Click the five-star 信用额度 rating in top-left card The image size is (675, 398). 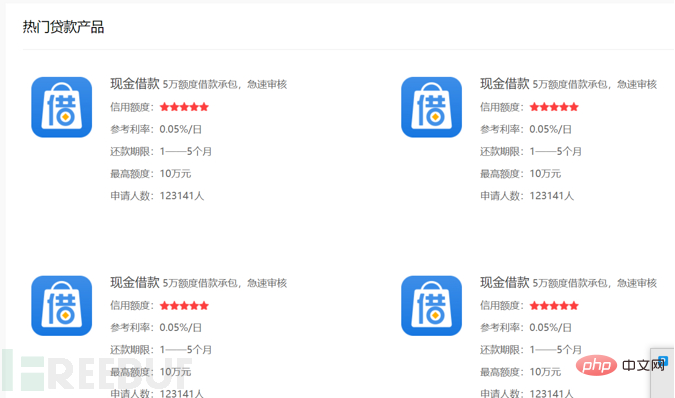[x=184, y=107]
